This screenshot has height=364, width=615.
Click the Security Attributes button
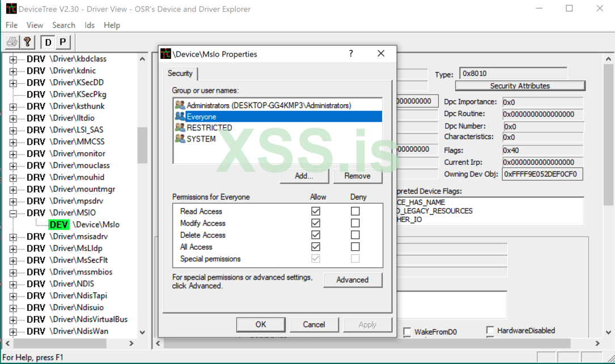click(520, 86)
